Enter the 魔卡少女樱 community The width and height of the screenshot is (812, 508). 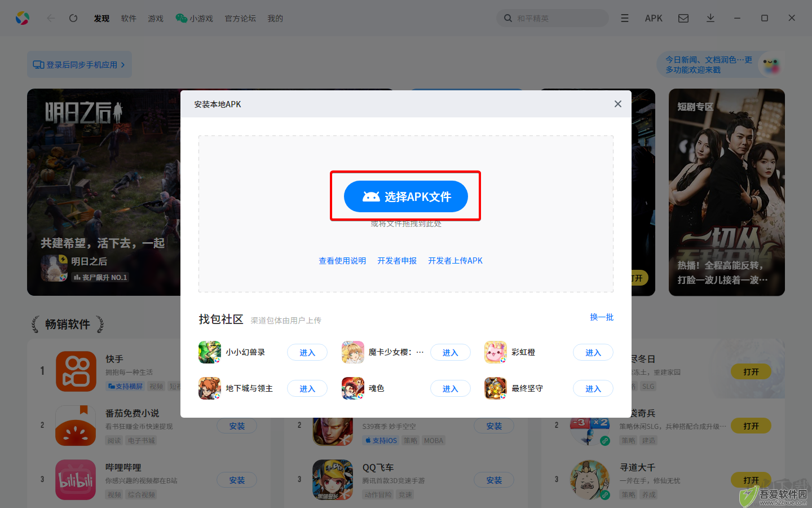(451, 352)
